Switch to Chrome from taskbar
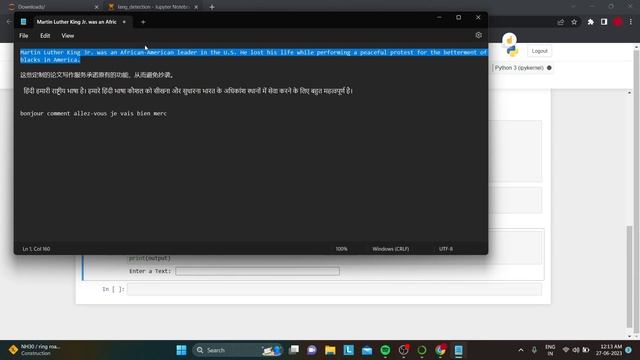 click(440, 350)
